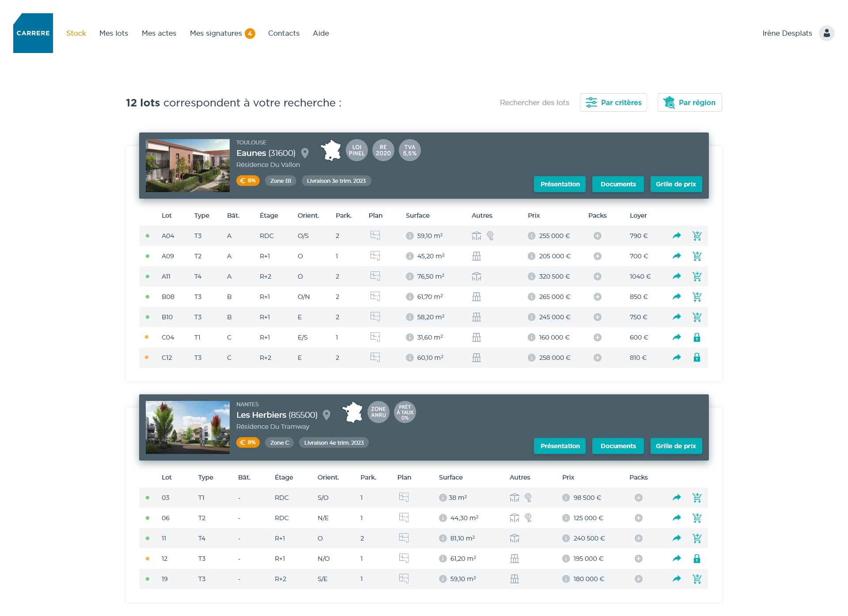This screenshot has height=616, width=848.
Task: Share lot A09 using arrow icon
Action: point(676,256)
